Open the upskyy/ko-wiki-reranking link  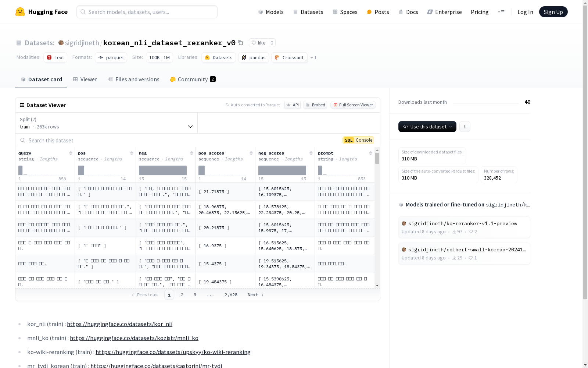pyautogui.click(x=173, y=352)
